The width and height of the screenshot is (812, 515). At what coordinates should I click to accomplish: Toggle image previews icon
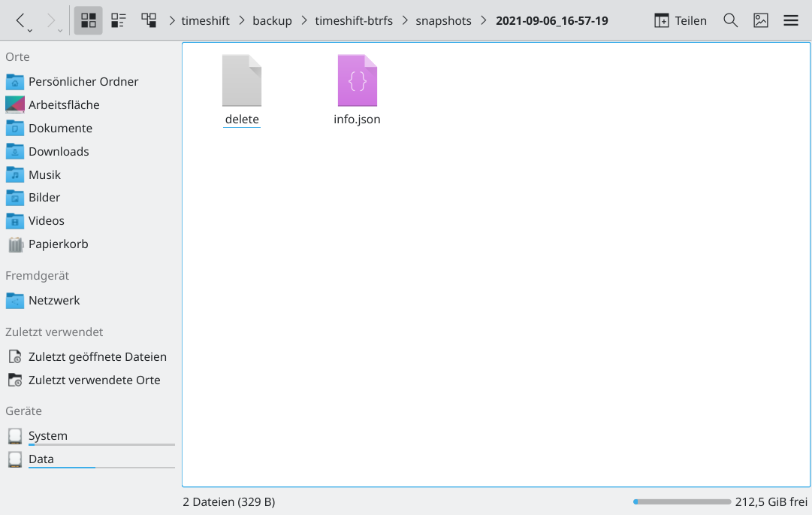tap(760, 21)
